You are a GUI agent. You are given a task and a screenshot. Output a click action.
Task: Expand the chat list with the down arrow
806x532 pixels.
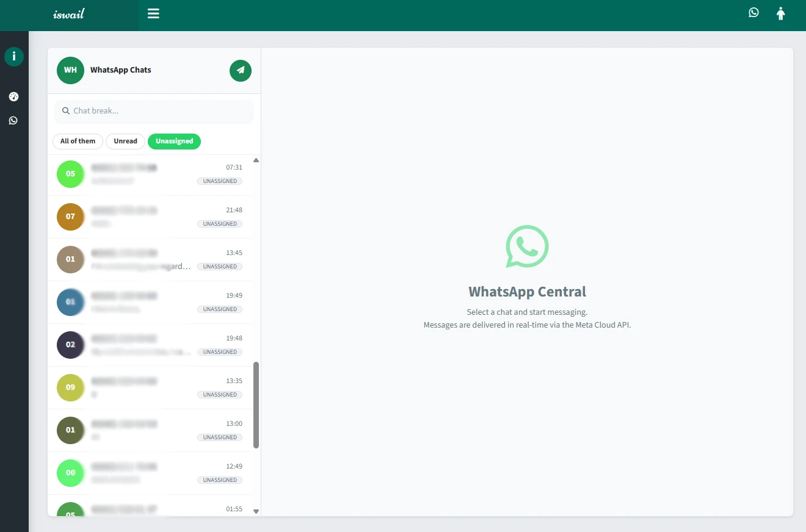(x=256, y=511)
